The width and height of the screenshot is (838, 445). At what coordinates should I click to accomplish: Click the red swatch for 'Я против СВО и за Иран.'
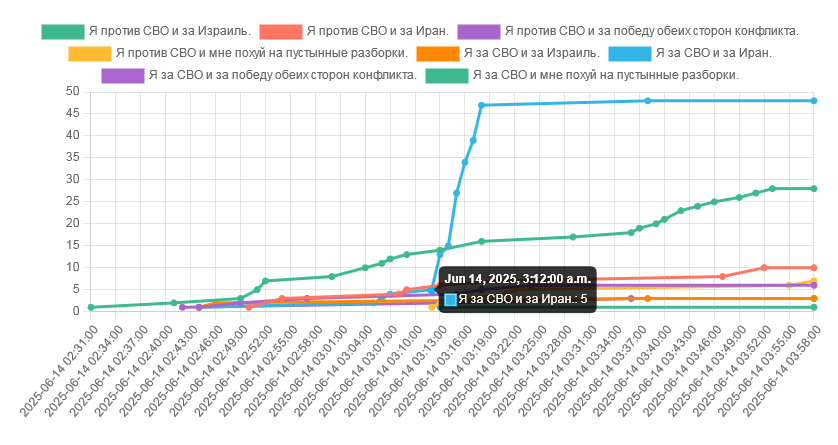coord(281,32)
